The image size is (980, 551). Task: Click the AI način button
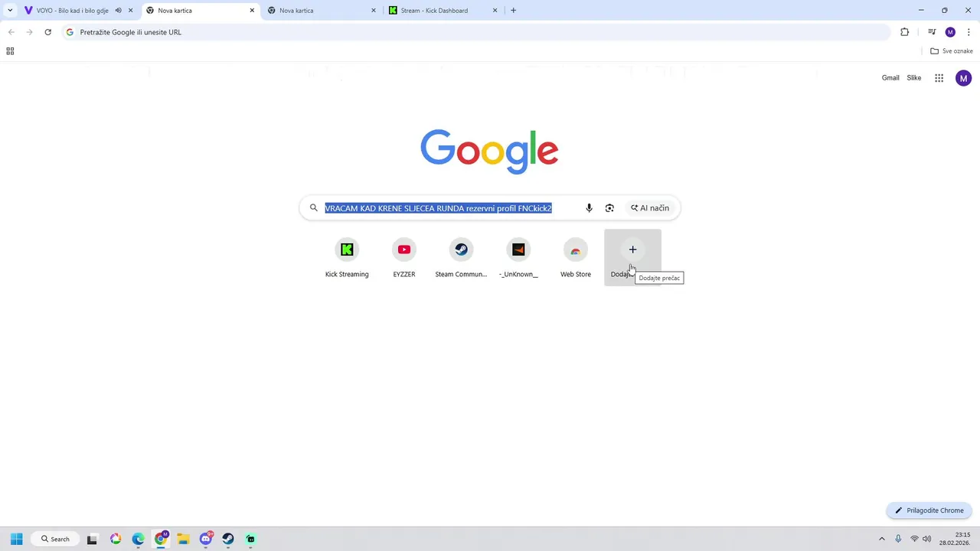(x=650, y=208)
